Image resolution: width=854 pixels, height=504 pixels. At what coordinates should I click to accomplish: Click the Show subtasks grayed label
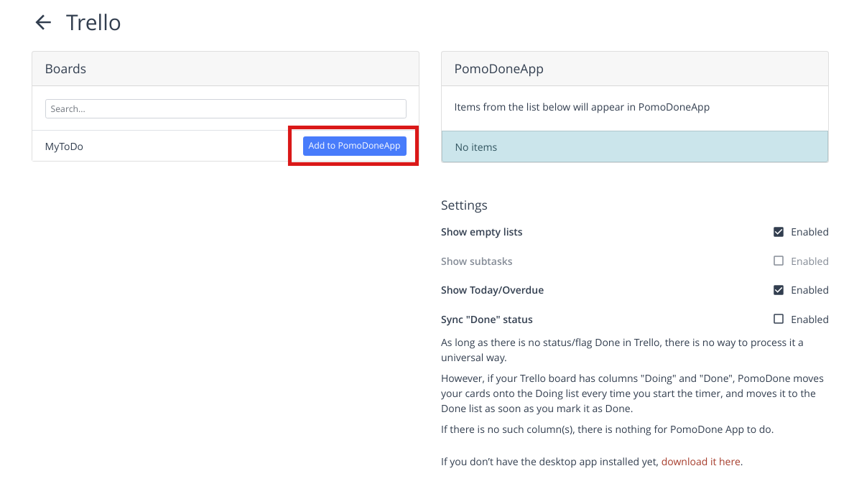tap(476, 261)
